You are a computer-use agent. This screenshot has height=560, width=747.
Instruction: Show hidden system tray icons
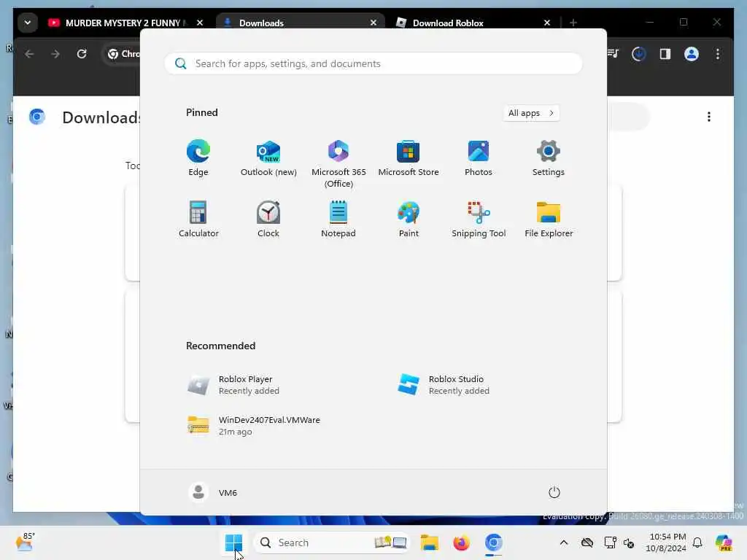(x=564, y=542)
